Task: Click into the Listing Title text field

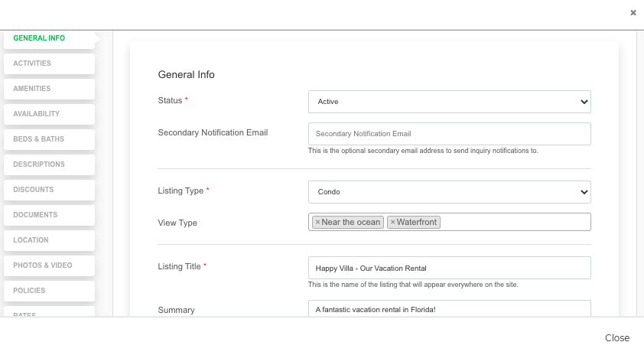Action: coord(449,268)
